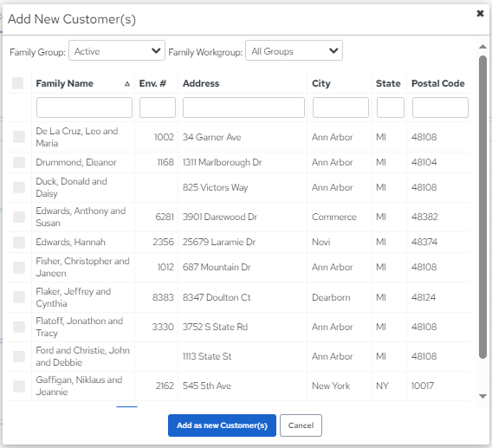Sort by Family Name ascending arrow

127,84
